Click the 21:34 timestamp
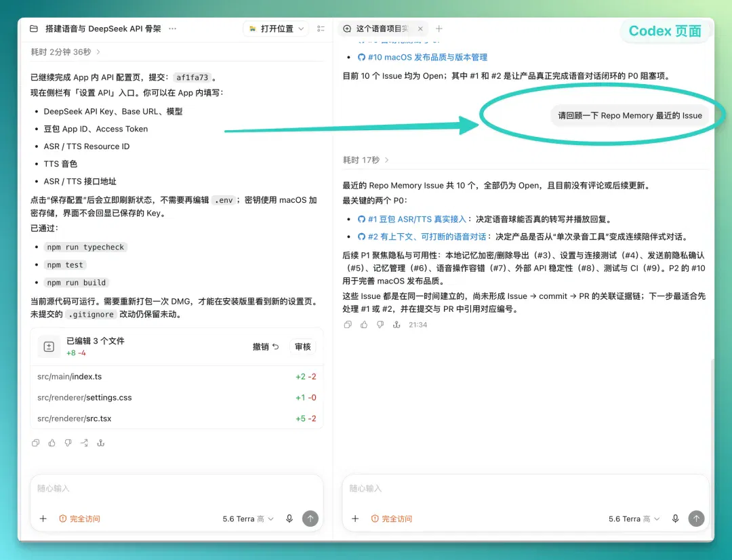 tap(418, 325)
